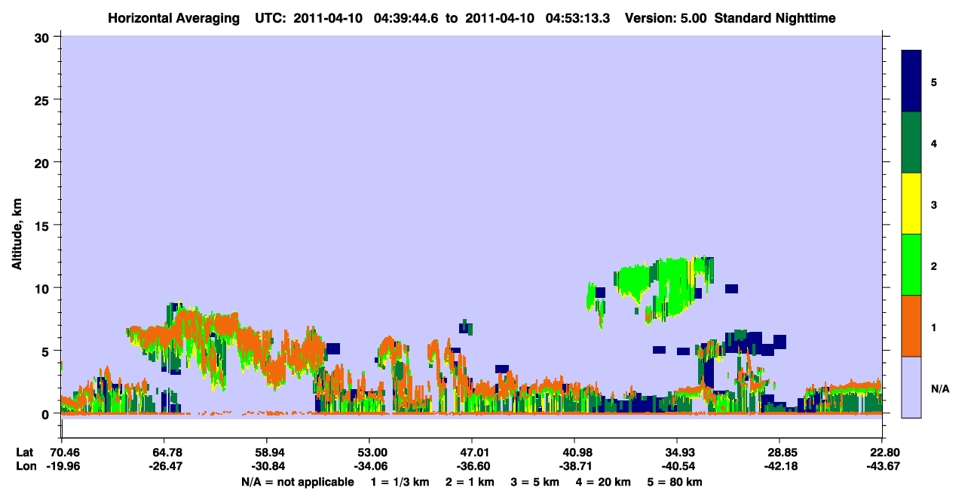This screenshot has height=503, width=980.
Task: Click the bright green color bar segment labeled 2
Action: click(911, 265)
